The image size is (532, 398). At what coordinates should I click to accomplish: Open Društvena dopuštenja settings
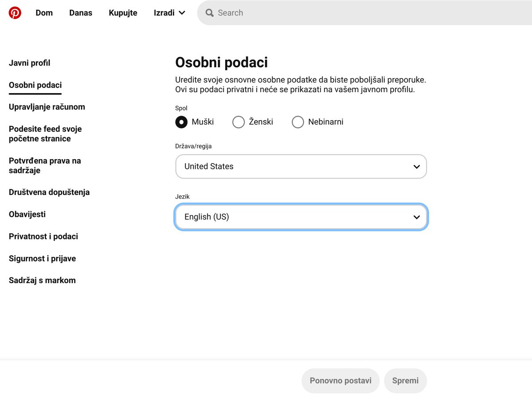tap(49, 192)
